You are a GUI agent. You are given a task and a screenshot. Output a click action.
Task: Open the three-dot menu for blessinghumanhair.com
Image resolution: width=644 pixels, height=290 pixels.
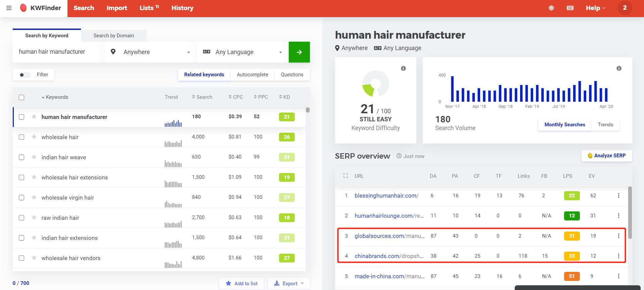[618, 196]
